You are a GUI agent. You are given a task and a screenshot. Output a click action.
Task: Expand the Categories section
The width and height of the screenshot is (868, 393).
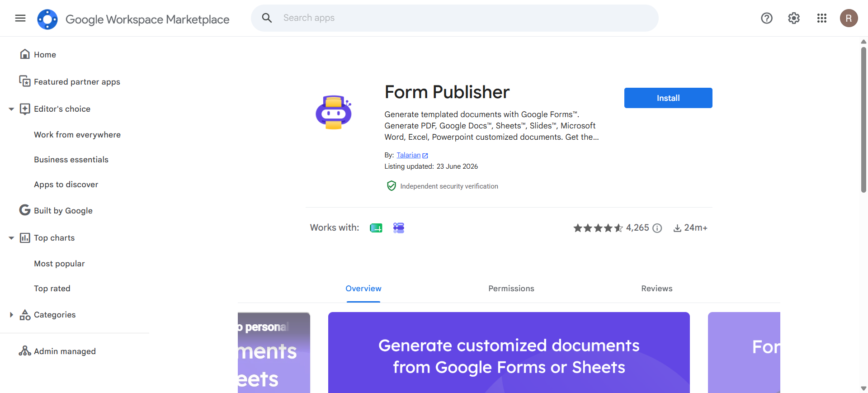point(11,315)
